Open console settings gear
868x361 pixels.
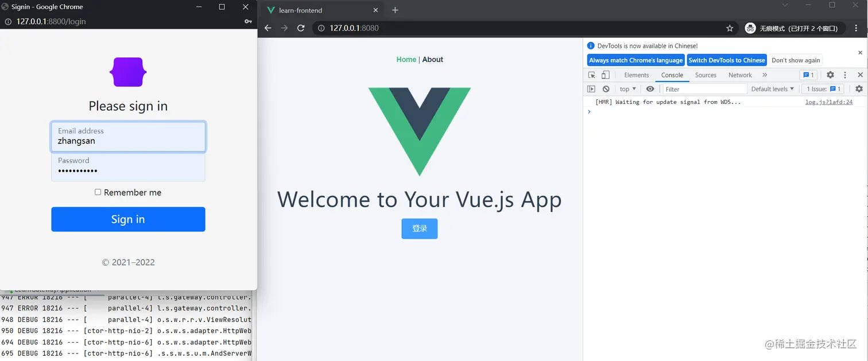click(859, 89)
